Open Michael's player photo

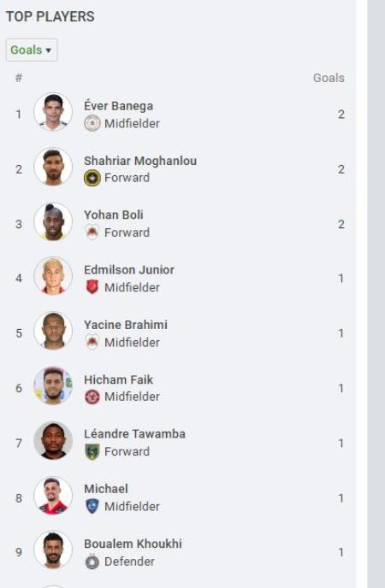click(53, 496)
